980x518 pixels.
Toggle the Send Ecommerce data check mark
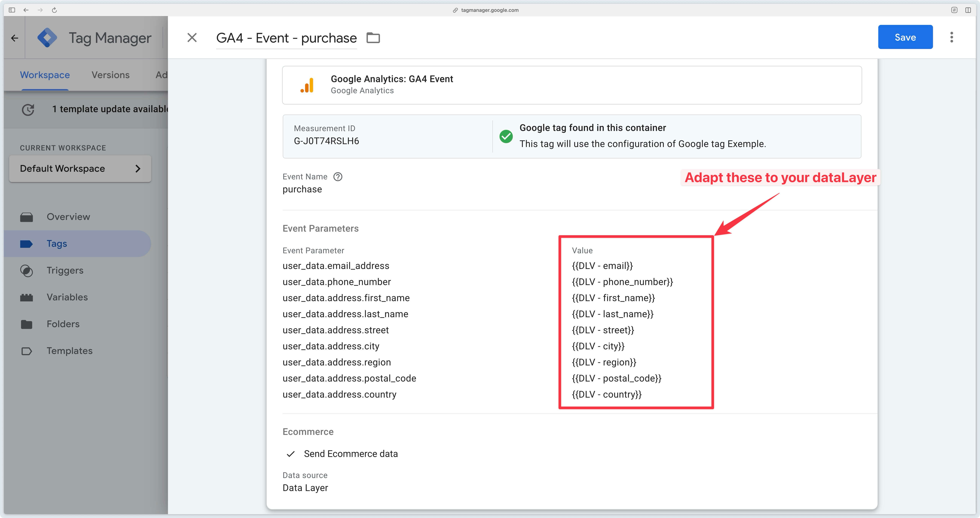tap(291, 454)
